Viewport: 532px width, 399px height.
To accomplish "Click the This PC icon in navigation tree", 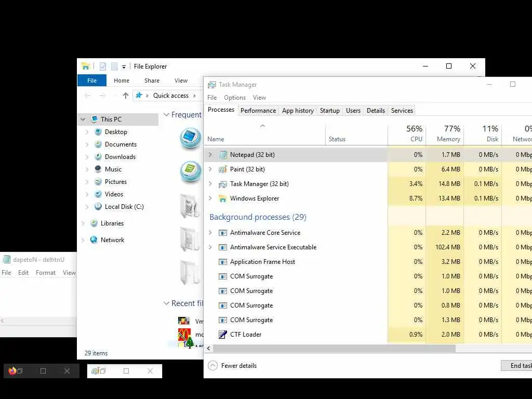I will pyautogui.click(x=95, y=119).
